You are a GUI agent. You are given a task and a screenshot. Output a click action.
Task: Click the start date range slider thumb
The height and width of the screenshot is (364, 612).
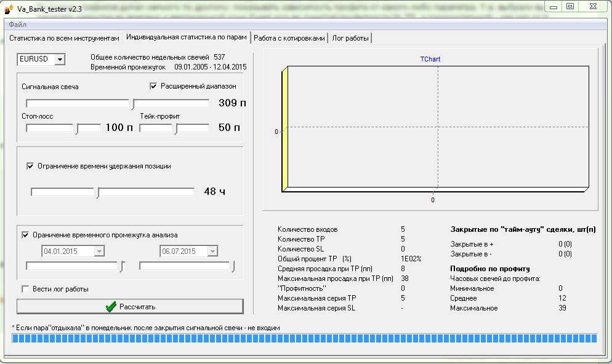point(122,267)
